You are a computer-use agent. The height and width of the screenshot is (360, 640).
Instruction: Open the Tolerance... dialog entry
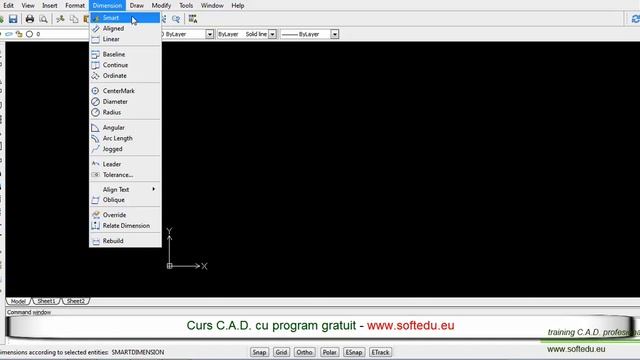[x=125, y=175]
